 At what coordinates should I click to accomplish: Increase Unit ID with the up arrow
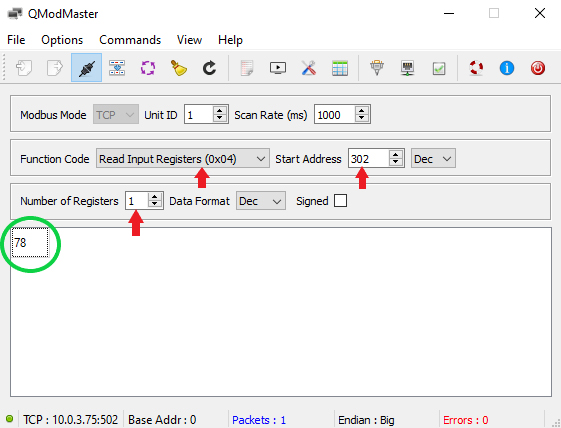tap(220, 111)
